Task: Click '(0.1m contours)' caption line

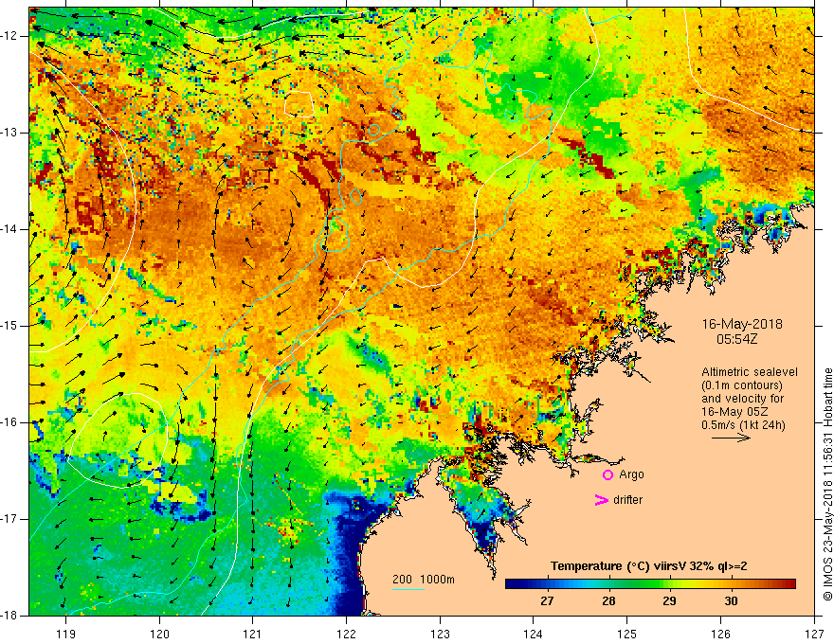Action: 741,385
